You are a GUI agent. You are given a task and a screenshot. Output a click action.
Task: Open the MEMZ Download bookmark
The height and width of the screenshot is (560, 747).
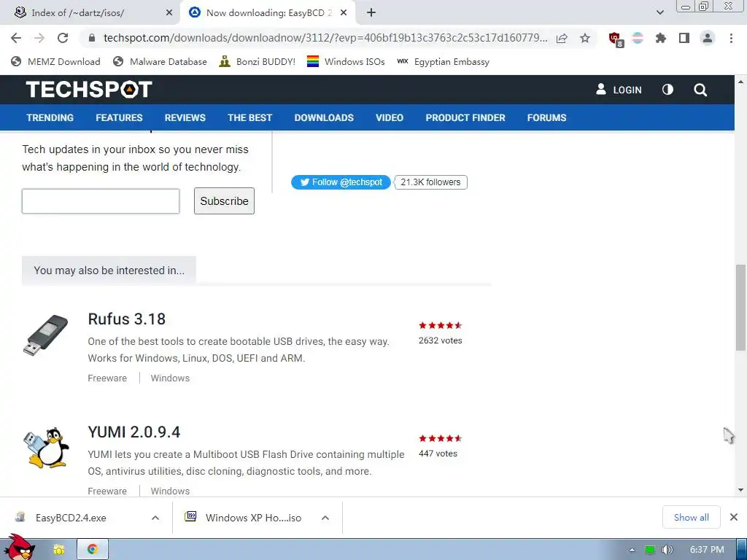55,61
